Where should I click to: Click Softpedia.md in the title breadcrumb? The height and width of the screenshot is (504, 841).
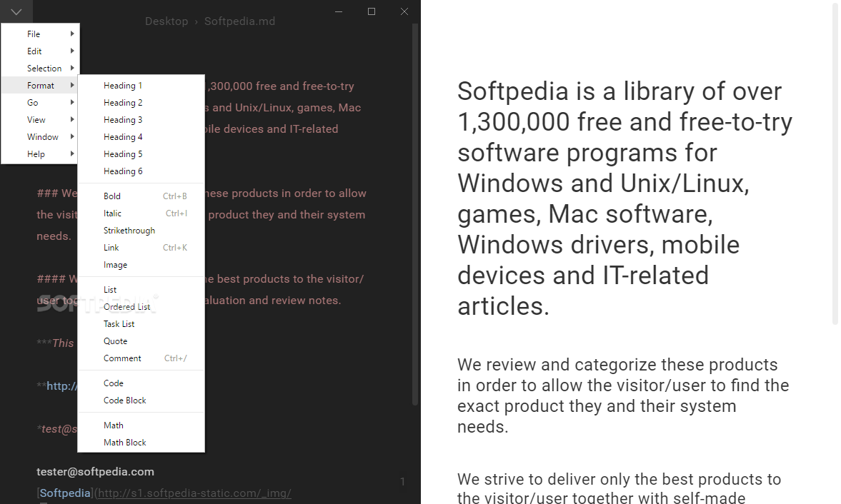239,21
